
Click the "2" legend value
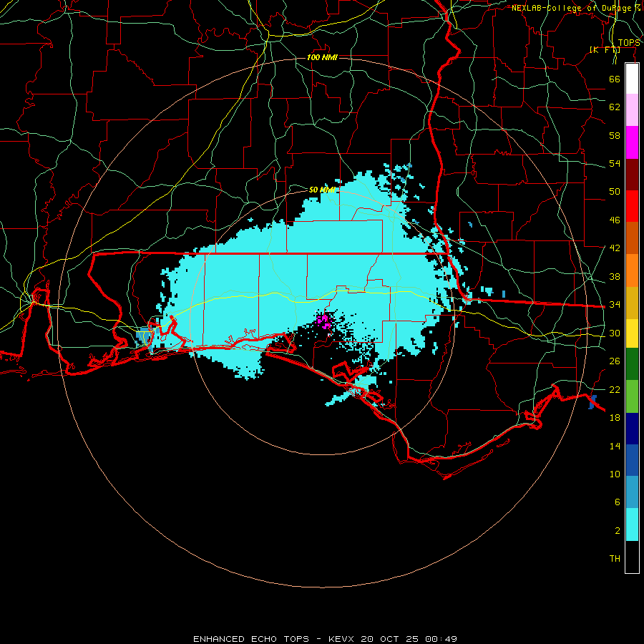point(618,531)
